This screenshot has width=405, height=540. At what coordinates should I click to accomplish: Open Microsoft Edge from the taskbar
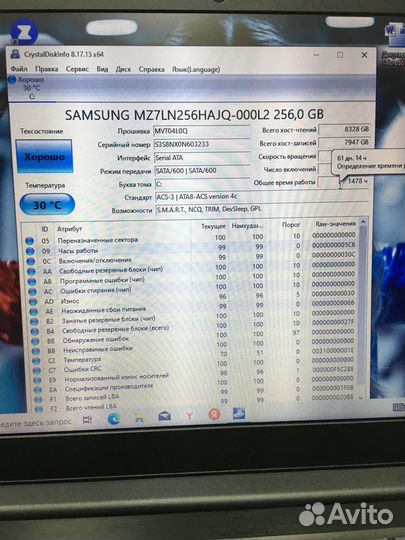(x=114, y=418)
